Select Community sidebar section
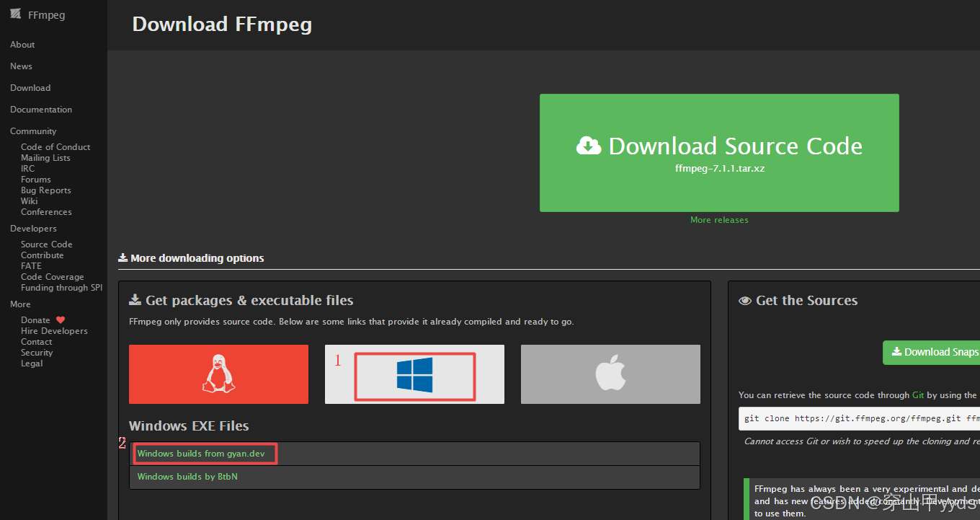Screen dimensions: 980x520 tap(33, 131)
